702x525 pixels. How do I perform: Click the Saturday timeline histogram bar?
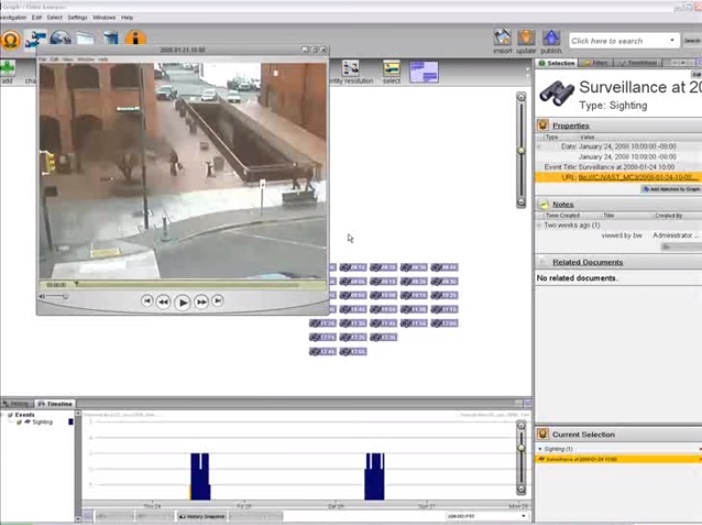374,476
